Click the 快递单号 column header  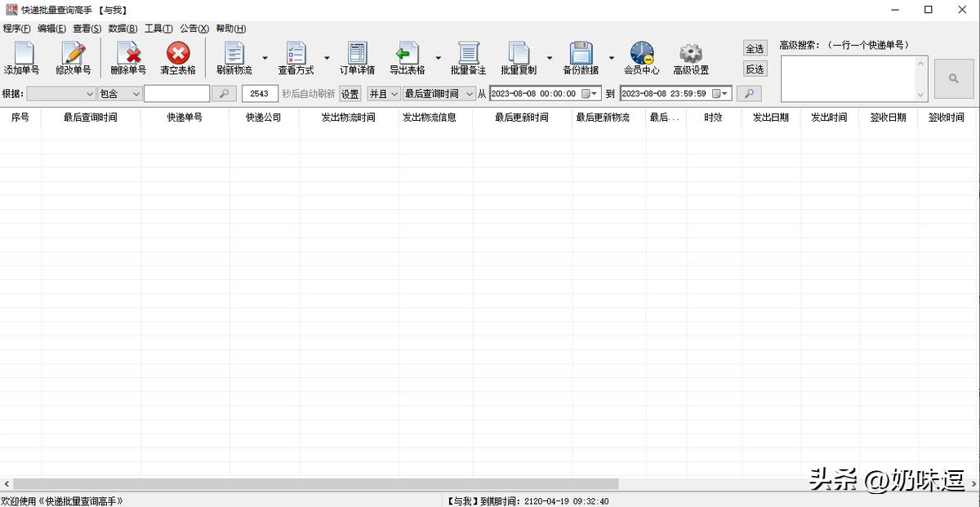pos(185,118)
